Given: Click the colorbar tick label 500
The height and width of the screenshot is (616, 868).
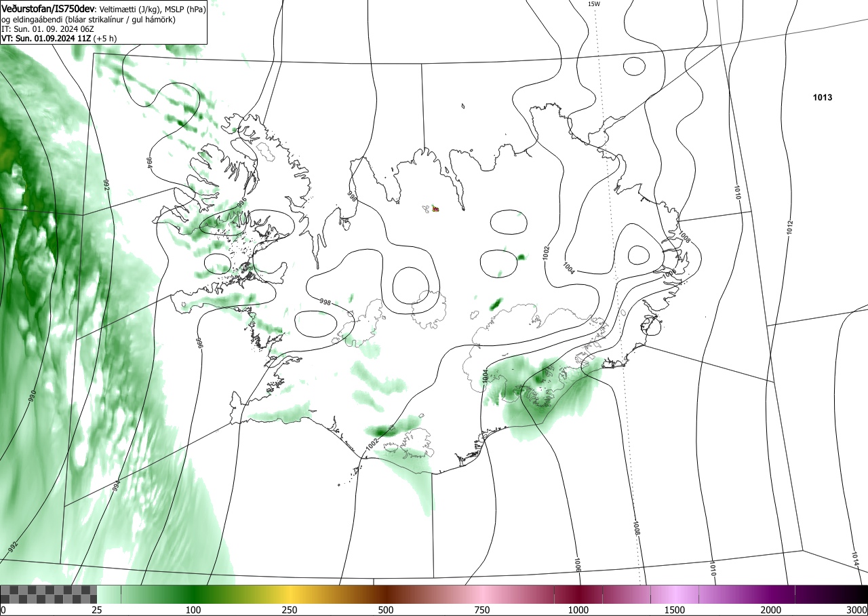Looking at the screenshot, I should click(386, 610).
